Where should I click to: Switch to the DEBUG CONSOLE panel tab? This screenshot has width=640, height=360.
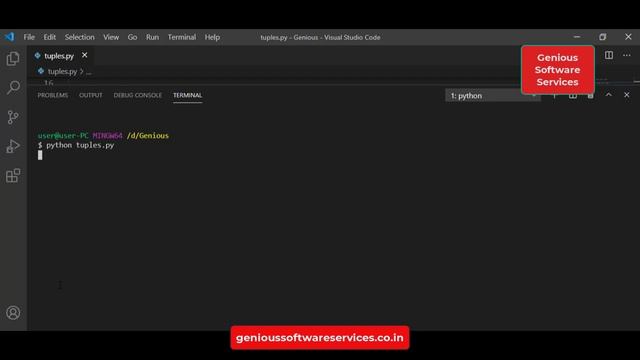click(138, 95)
